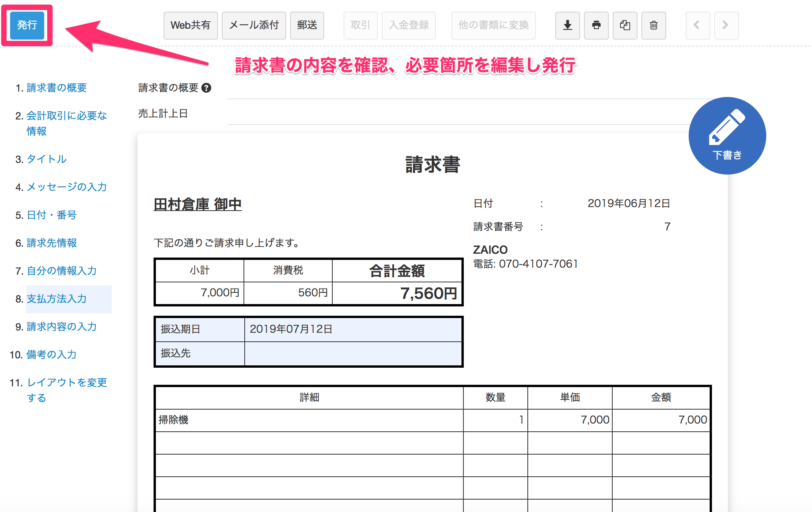Open レイアウトを変更する link

(66, 390)
